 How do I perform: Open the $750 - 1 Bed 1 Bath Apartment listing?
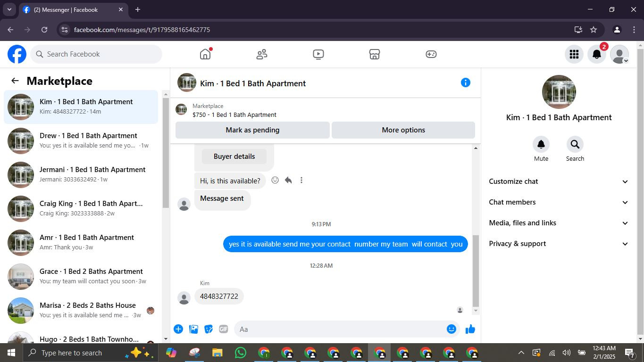pyautogui.click(x=234, y=115)
